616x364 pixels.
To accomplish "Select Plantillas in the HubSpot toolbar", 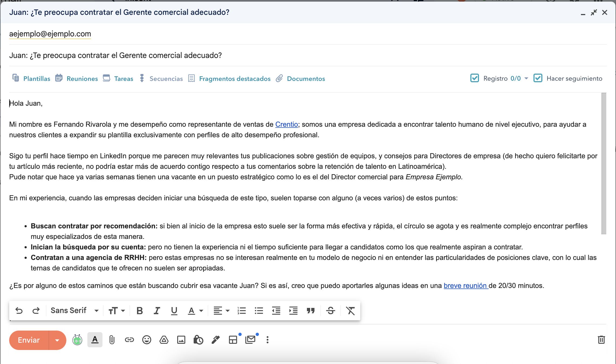I will tap(36, 78).
